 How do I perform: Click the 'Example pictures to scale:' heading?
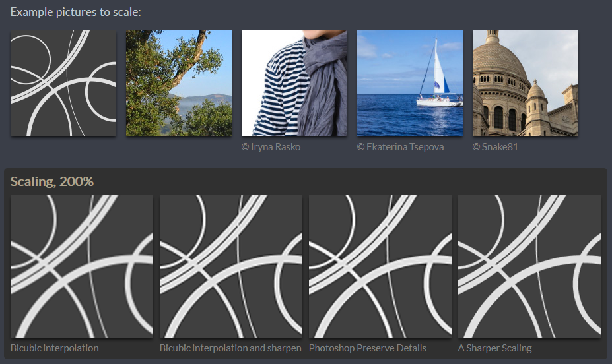click(76, 12)
